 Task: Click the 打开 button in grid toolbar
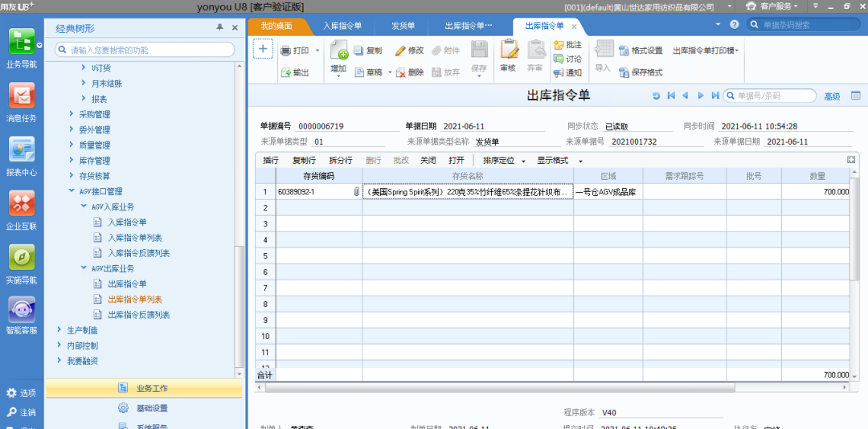click(457, 161)
